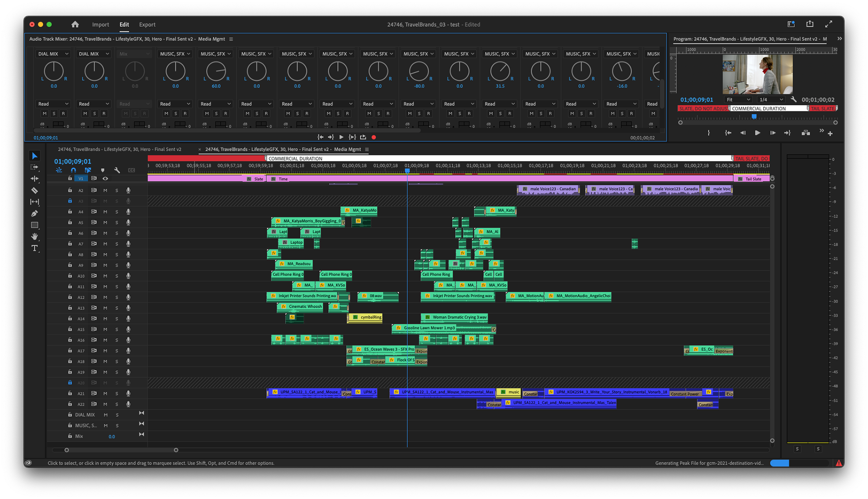Click the Record button in Audio Track Mixer
This screenshot has height=499, width=868.
pos(373,137)
